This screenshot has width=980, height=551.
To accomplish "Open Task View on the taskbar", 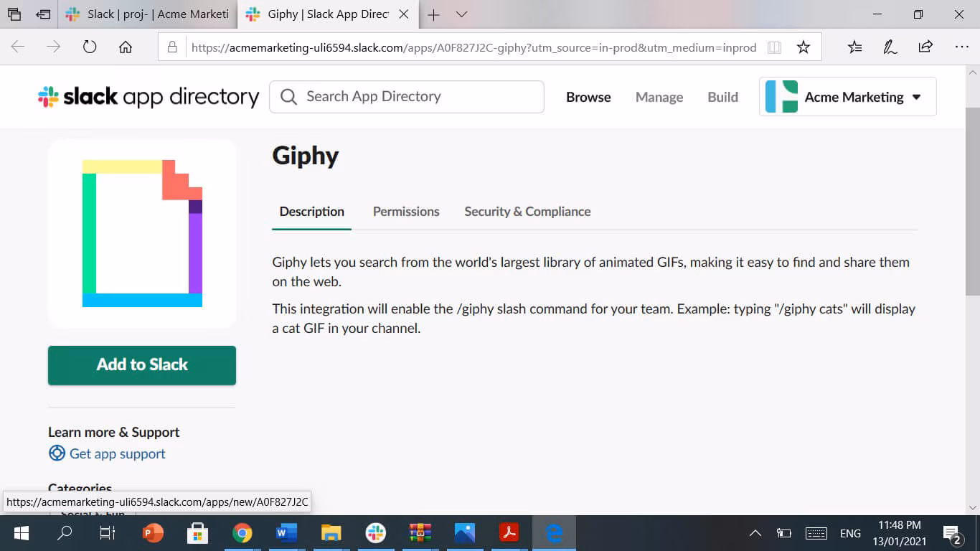I will point(108,533).
